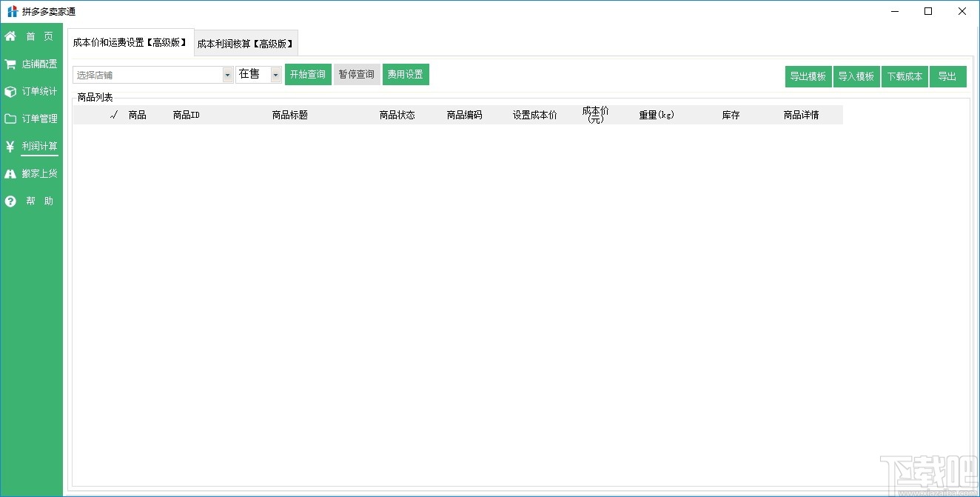Expand the 选择店铺 dropdown arrow
The width and height of the screenshot is (980, 497).
tap(227, 75)
